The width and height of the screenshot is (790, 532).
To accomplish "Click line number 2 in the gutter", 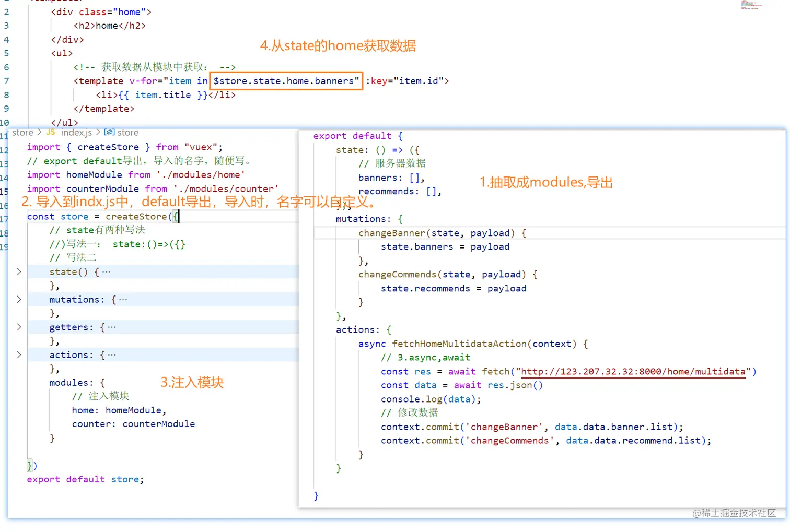I will 6,11.
